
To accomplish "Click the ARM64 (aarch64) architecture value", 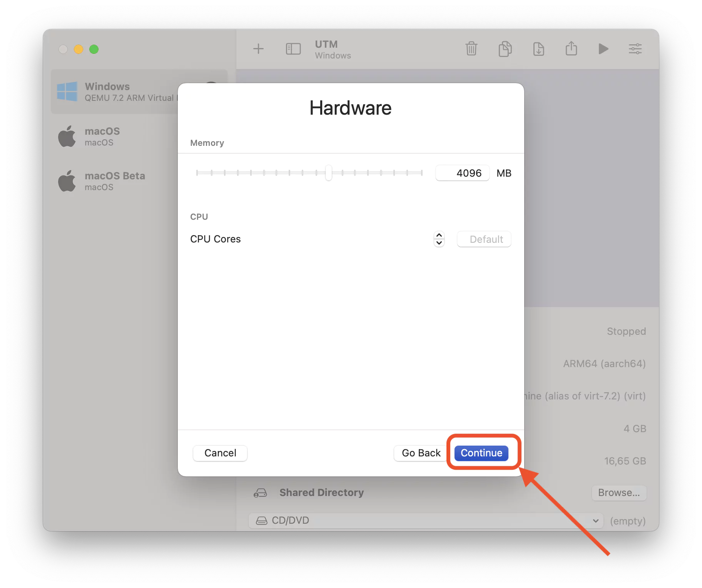I will pyautogui.click(x=604, y=364).
